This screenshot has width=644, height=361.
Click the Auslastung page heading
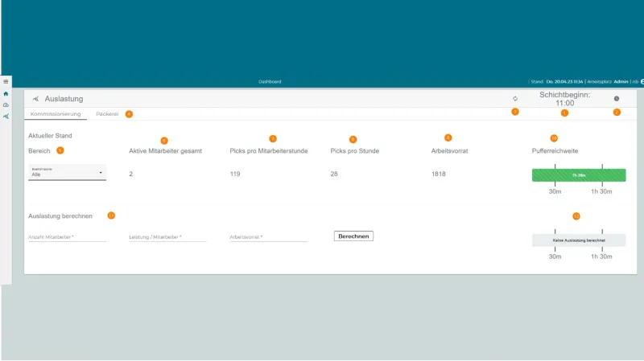tap(64, 99)
